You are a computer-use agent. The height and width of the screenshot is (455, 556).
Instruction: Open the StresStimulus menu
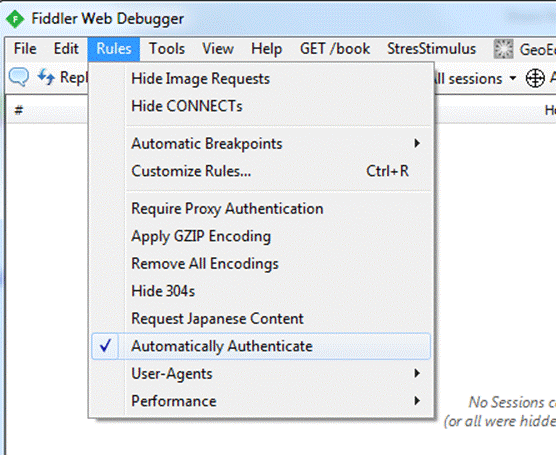(x=431, y=49)
